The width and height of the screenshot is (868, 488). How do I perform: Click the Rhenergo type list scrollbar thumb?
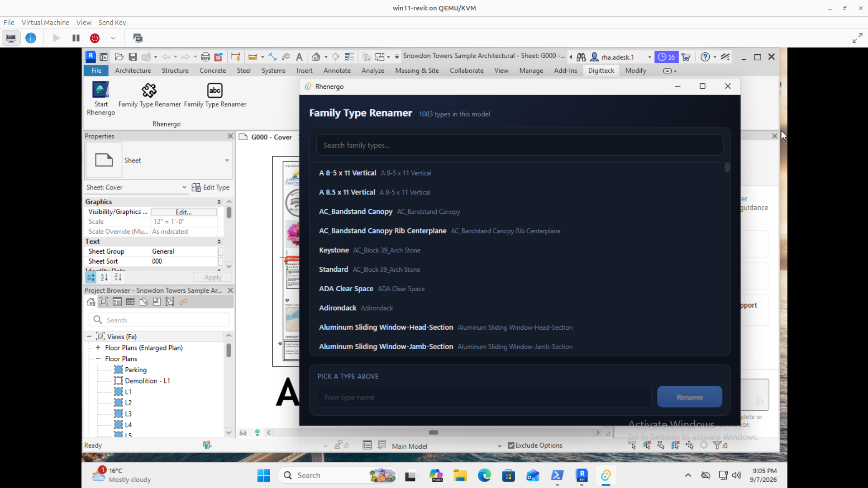[727, 167]
